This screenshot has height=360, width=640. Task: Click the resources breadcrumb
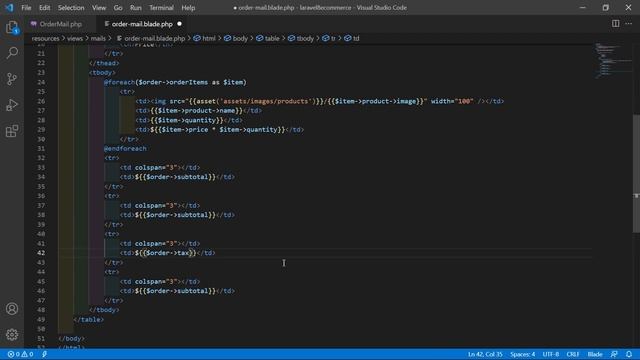(45, 38)
